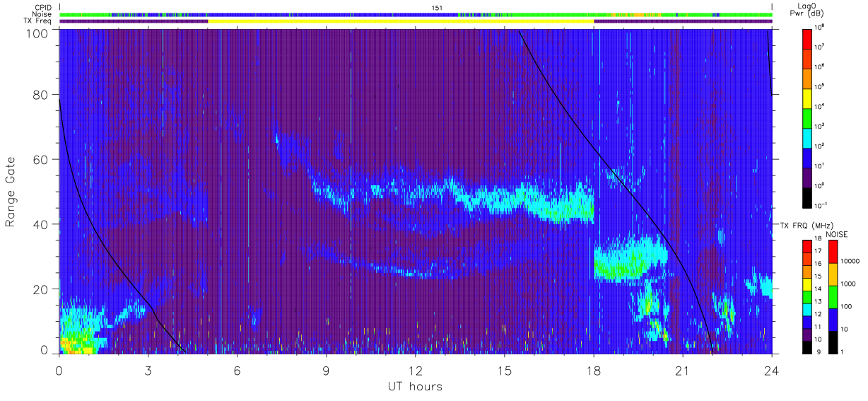Click x-axis tick label '24'
Image resolution: width=868 pixels, height=401 pixels.
pyautogui.click(x=771, y=370)
